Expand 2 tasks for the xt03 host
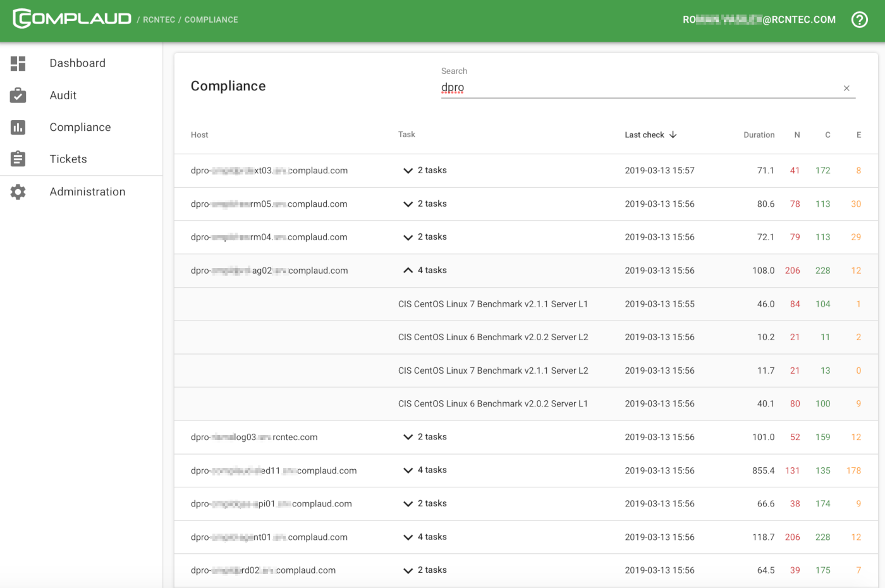 click(x=408, y=171)
